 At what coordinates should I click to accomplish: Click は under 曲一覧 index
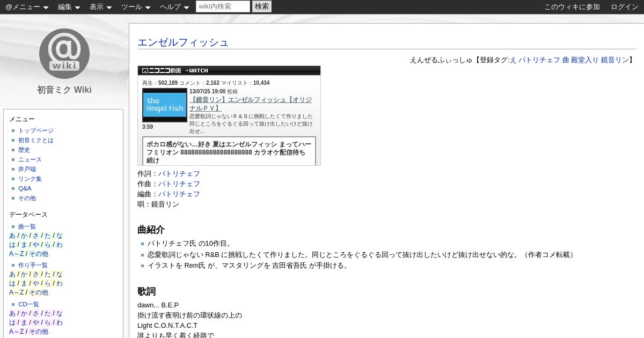point(12,245)
